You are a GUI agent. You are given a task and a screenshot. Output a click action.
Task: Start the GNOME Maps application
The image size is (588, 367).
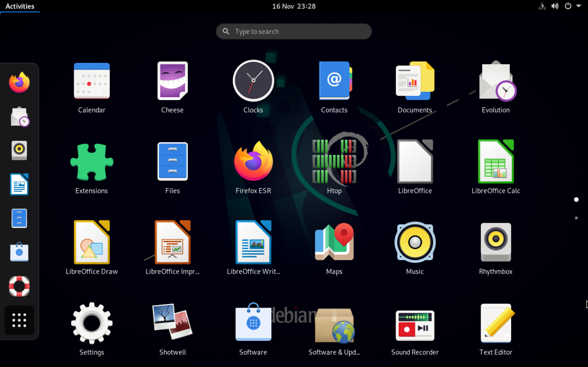click(334, 242)
